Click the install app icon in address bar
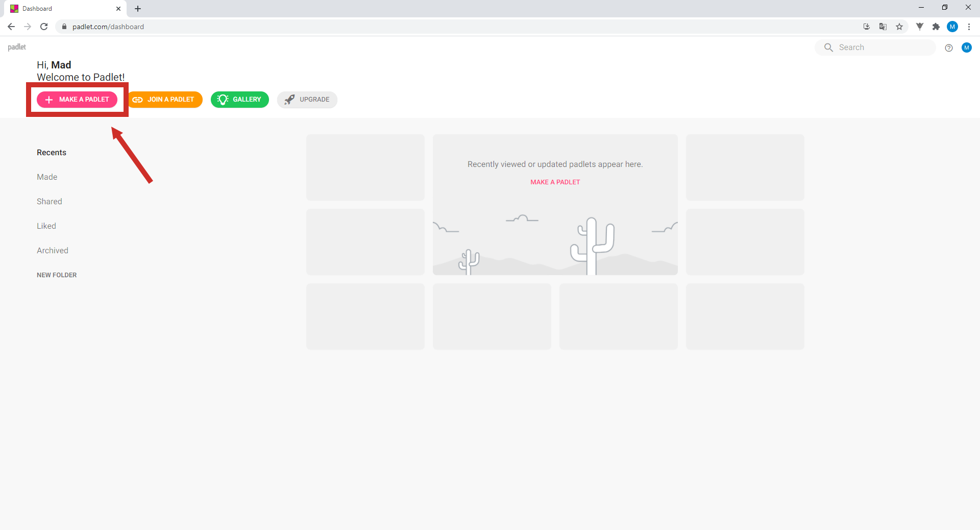The image size is (980, 530). tap(867, 27)
